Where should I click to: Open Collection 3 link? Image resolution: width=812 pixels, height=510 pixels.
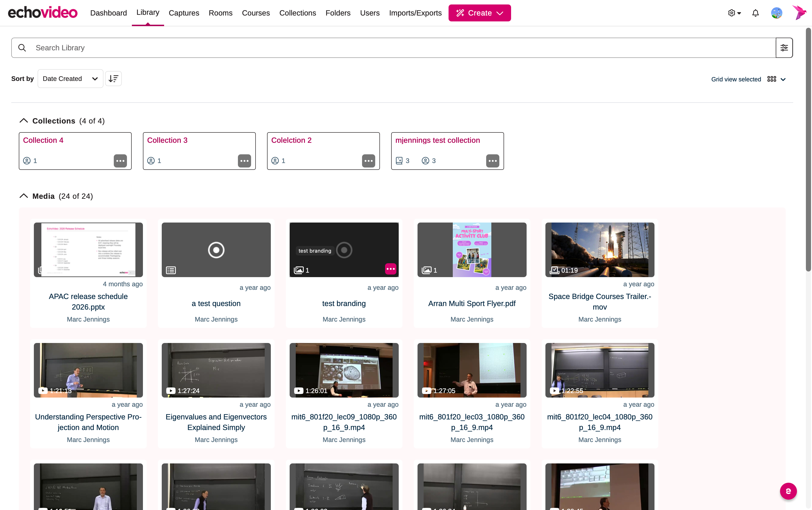(x=167, y=140)
